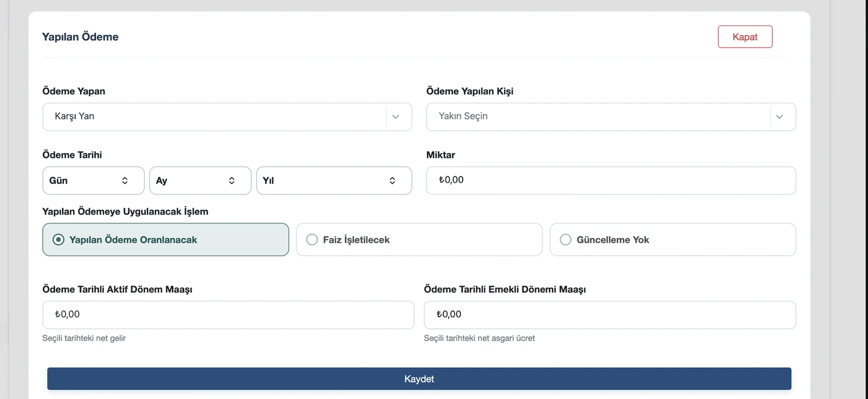Click the Miktar label
Image resolution: width=868 pixels, height=399 pixels.
tap(441, 155)
